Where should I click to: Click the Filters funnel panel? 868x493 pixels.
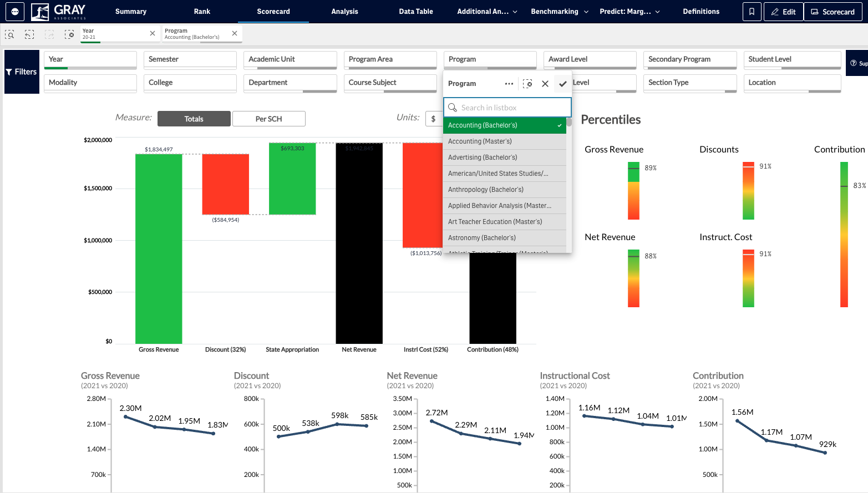tap(22, 72)
